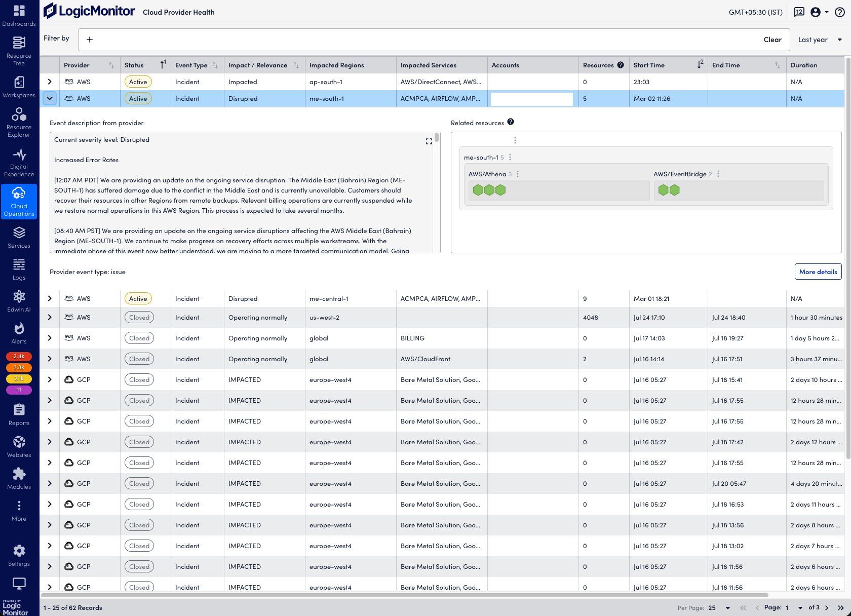Click the monitor icon below Settings

point(19,584)
